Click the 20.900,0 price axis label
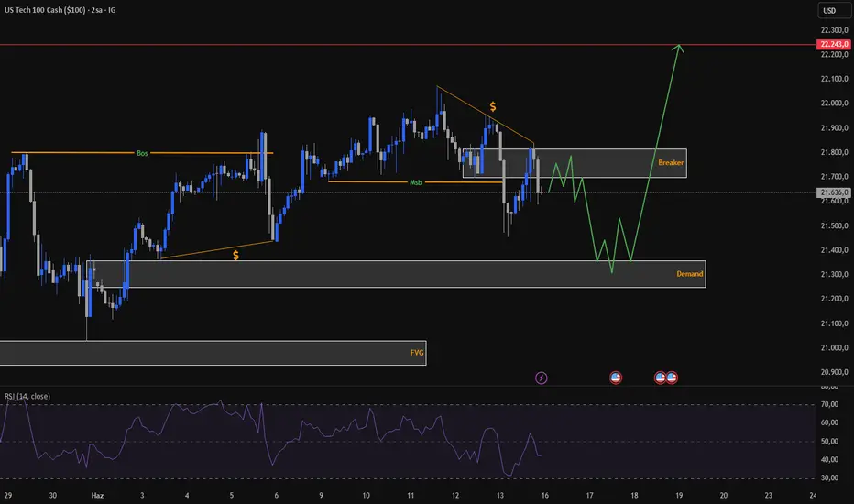Viewport: 854px width, 504px height. click(834, 372)
